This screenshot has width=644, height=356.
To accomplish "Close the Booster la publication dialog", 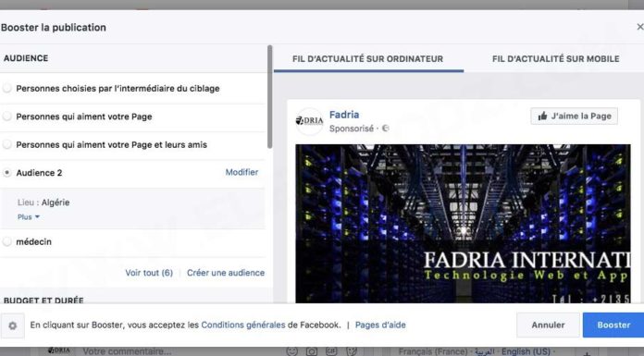I will (639, 27).
